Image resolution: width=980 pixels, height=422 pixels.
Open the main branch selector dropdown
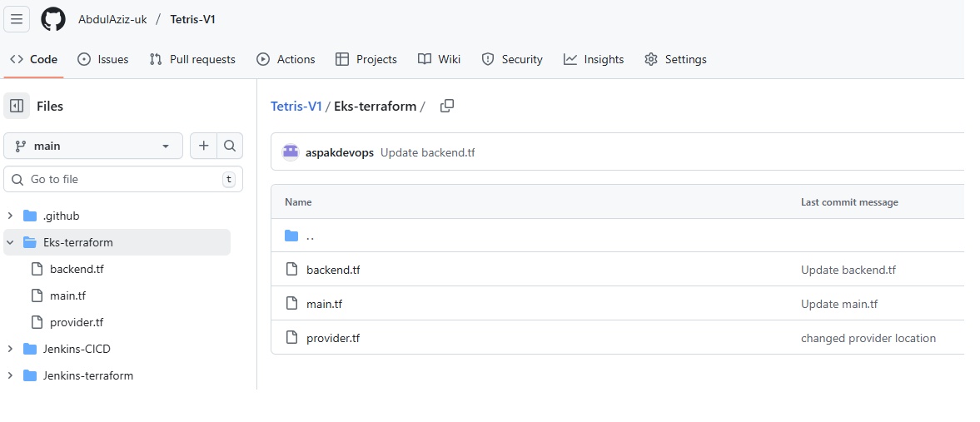coord(93,146)
